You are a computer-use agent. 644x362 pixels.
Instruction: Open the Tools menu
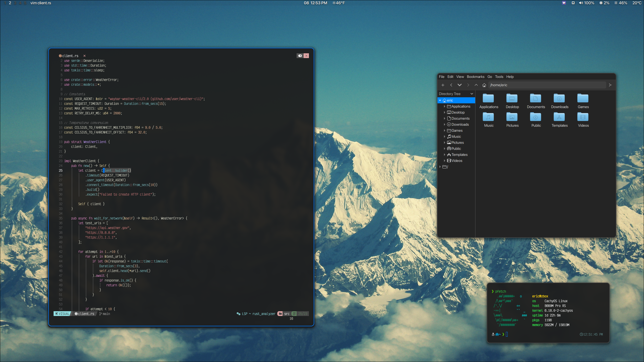click(499, 77)
